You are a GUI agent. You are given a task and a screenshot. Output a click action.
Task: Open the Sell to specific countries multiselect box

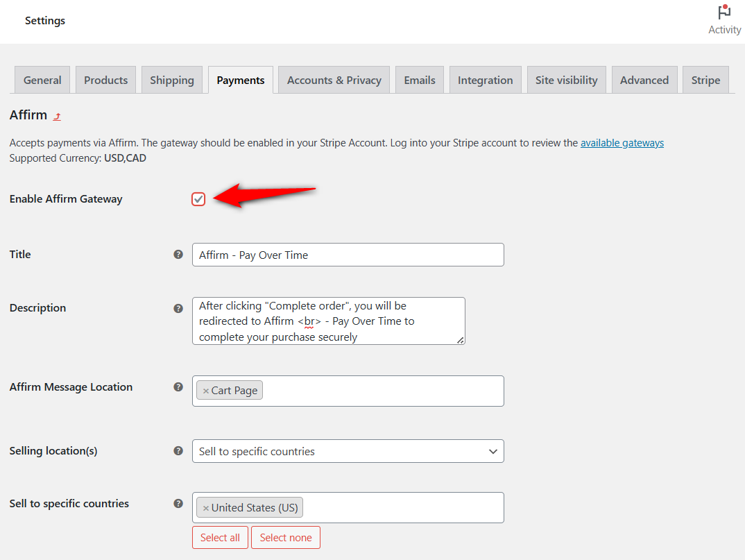(348, 508)
